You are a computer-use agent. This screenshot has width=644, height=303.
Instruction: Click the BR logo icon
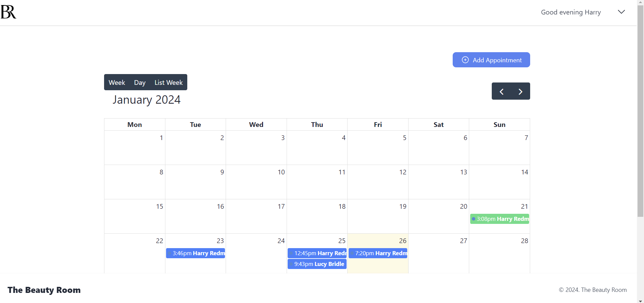[8, 12]
